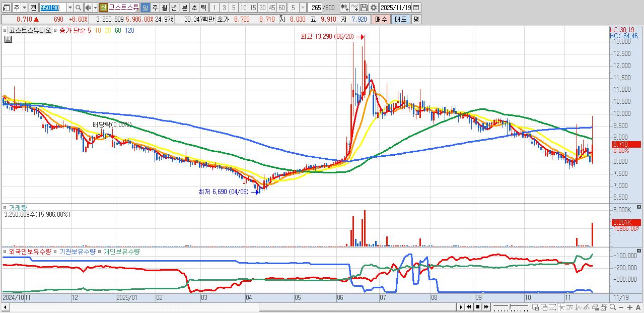This screenshot has width=644, height=313.
Task: Click the eraser-with-bars icon in bottom toolbar
Action: click(595, 307)
